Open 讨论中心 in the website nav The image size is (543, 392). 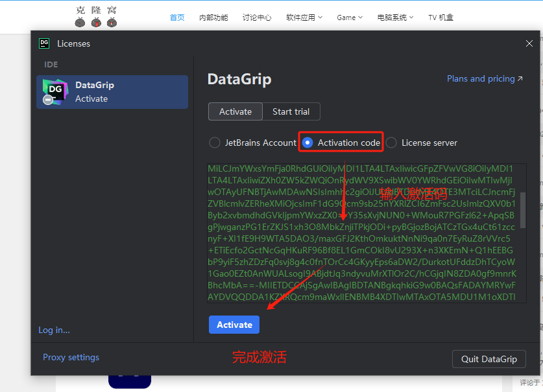pos(257,17)
